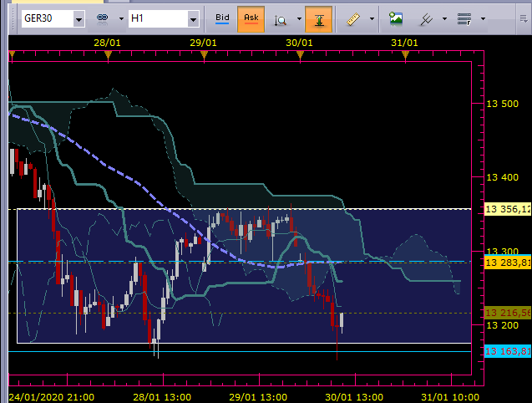Expand the zoom tool options arrow
532x403 pixels.
(299, 18)
